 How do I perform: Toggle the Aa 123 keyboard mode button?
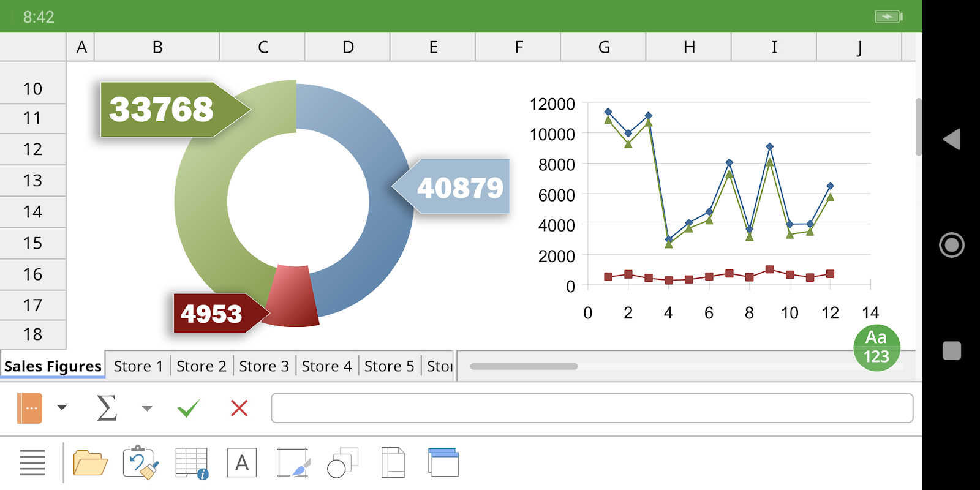876,347
